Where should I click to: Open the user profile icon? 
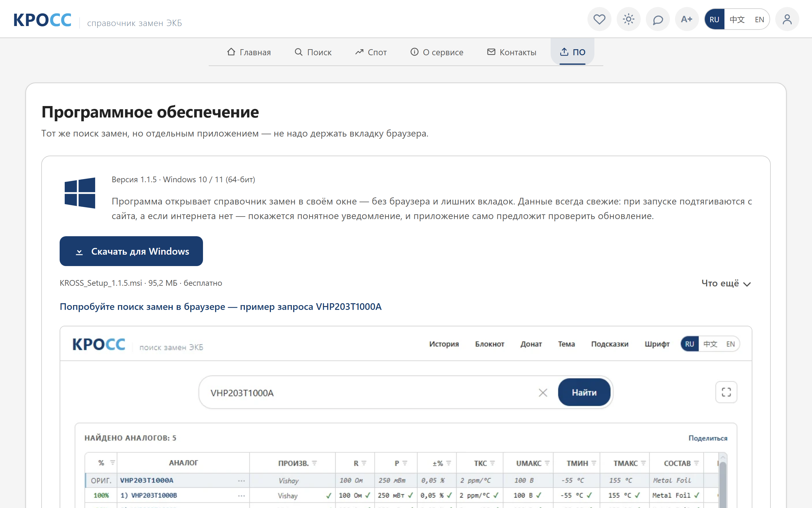click(787, 19)
